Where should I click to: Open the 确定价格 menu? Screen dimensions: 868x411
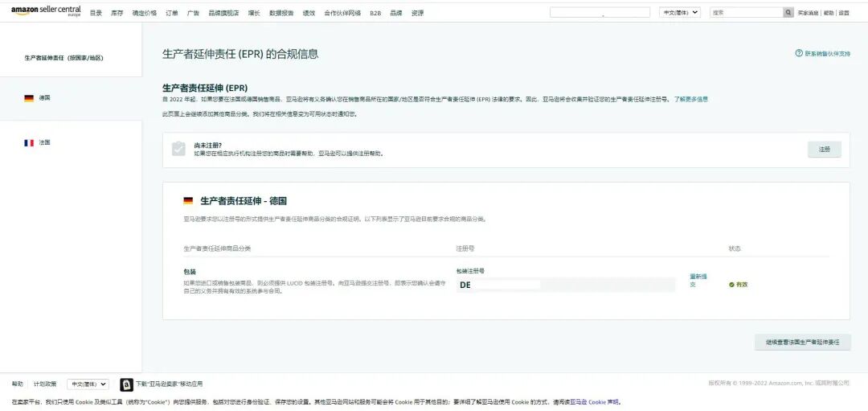144,13
